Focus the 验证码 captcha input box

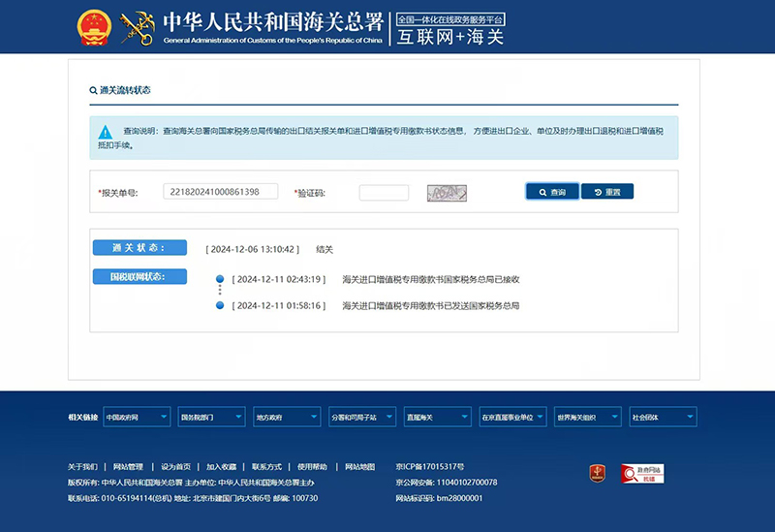tap(384, 192)
